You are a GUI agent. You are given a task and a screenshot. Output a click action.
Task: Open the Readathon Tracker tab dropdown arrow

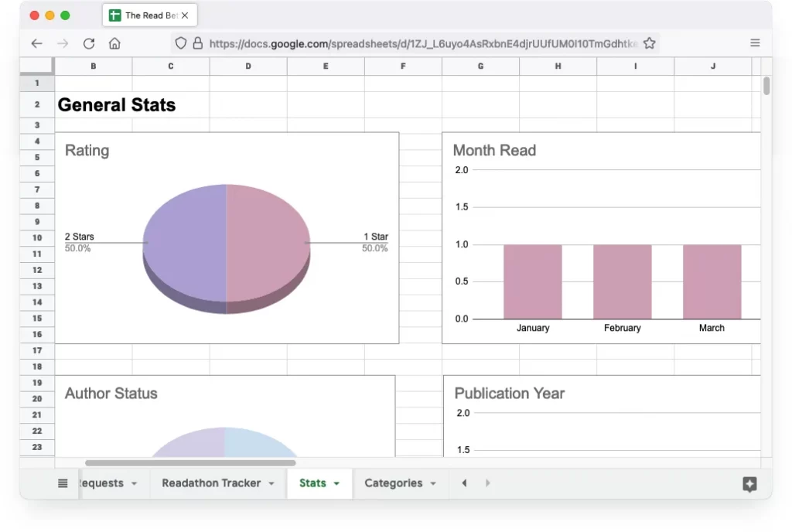(x=271, y=483)
